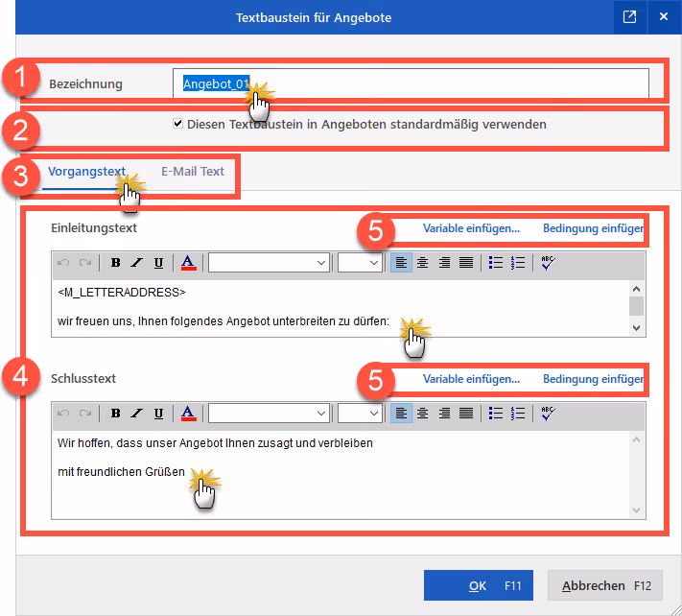682x616 pixels.
Task: Insert numbered list in Schlusstext toolbar
Action: coord(518,414)
